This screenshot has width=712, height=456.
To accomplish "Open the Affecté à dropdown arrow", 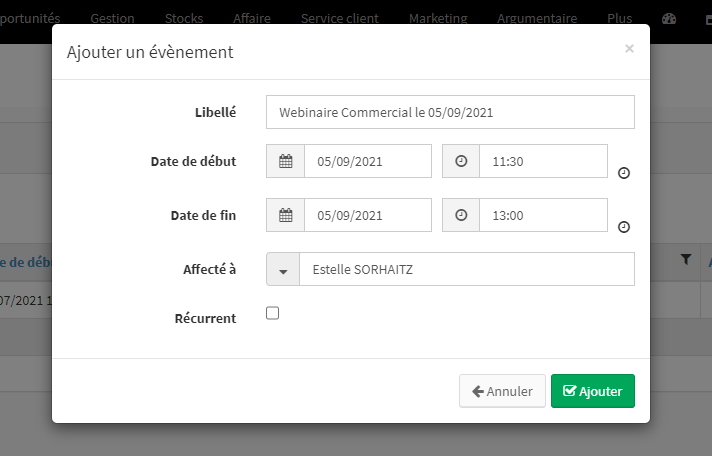I will 283,269.
